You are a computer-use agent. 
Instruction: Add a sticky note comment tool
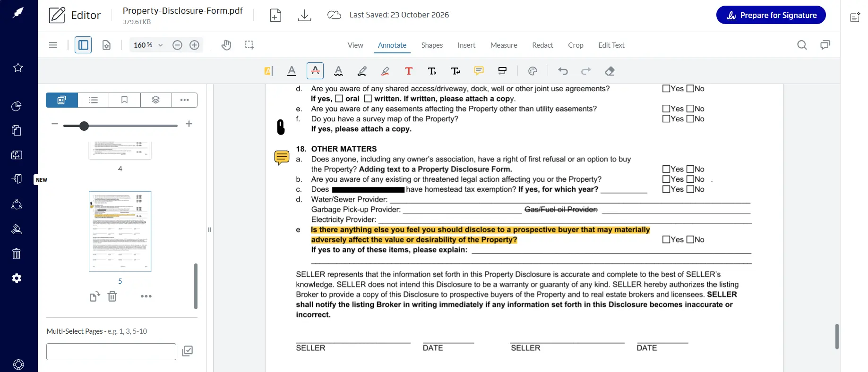pos(479,71)
